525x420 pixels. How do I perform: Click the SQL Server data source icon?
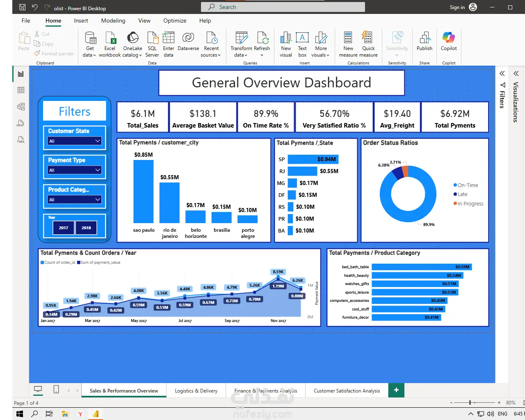(x=152, y=44)
